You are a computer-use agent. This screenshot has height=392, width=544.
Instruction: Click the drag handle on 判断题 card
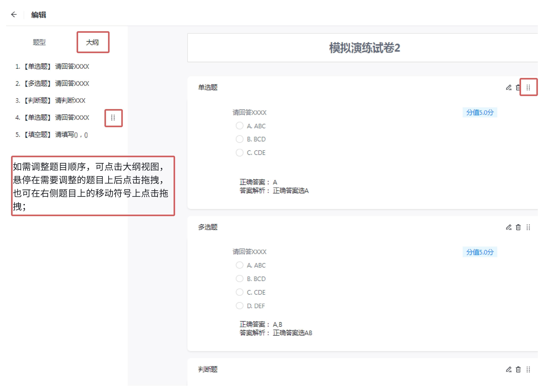click(x=528, y=369)
